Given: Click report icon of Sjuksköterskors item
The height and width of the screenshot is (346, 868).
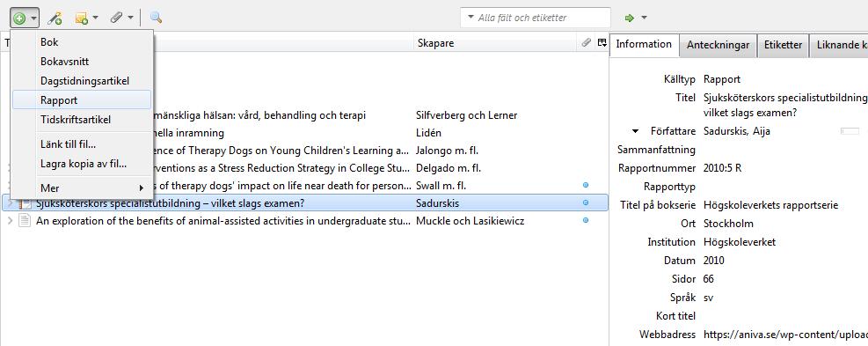Looking at the screenshot, I should [25, 203].
